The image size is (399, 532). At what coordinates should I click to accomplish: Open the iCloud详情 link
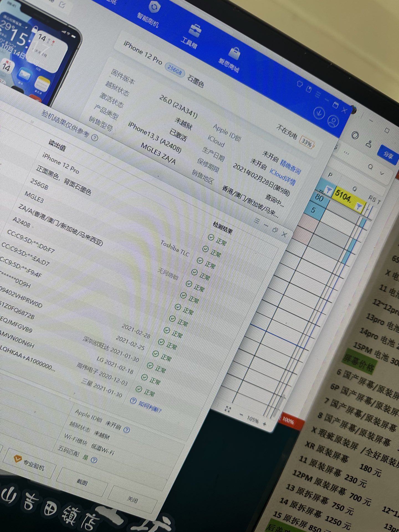point(282,177)
